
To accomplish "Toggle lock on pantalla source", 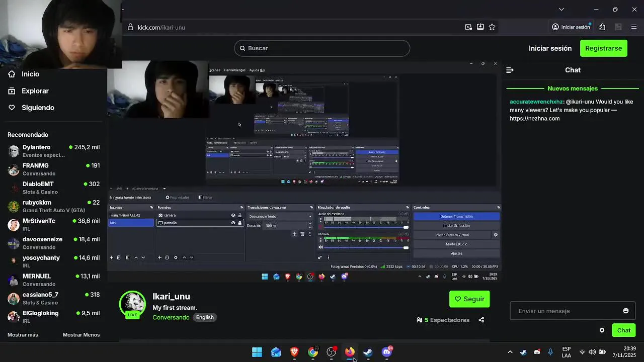I will point(239,223).
